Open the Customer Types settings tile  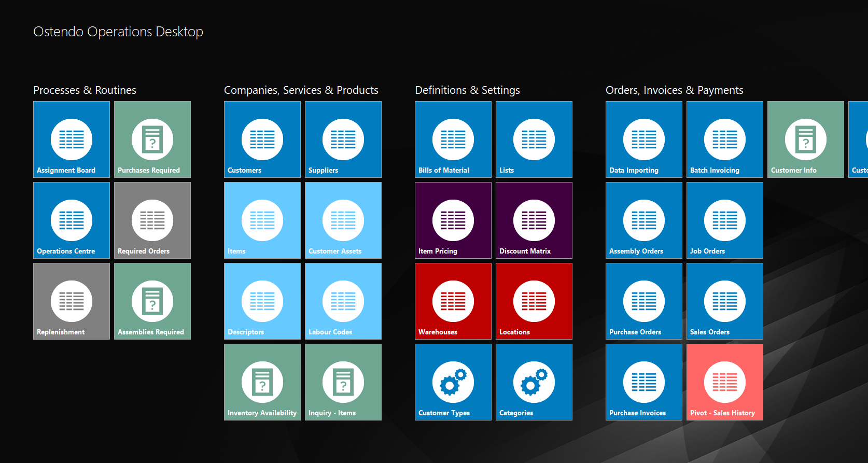point(453,382)
